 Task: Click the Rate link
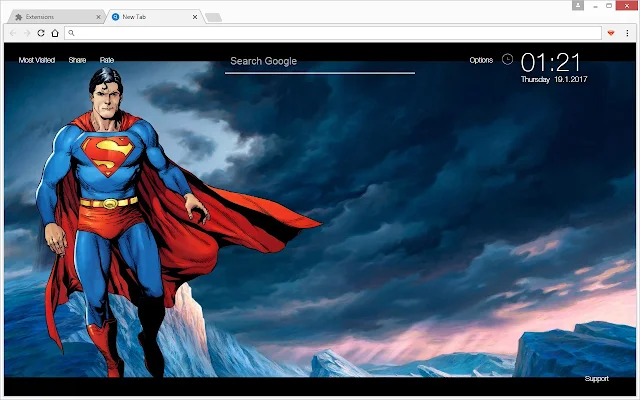[x=107, y=60]
